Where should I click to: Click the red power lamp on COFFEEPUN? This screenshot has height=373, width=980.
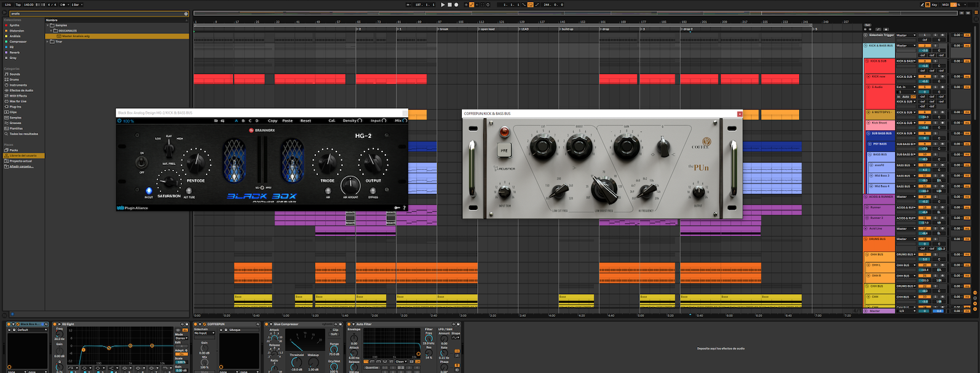504,132
